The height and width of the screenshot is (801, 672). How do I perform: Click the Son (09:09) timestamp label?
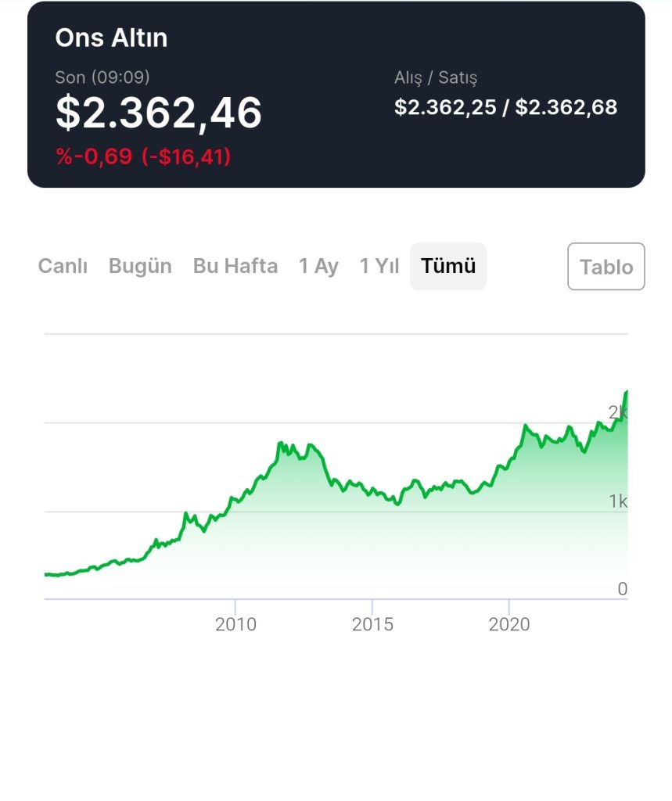pyautogui.click(x=102, y=77)
